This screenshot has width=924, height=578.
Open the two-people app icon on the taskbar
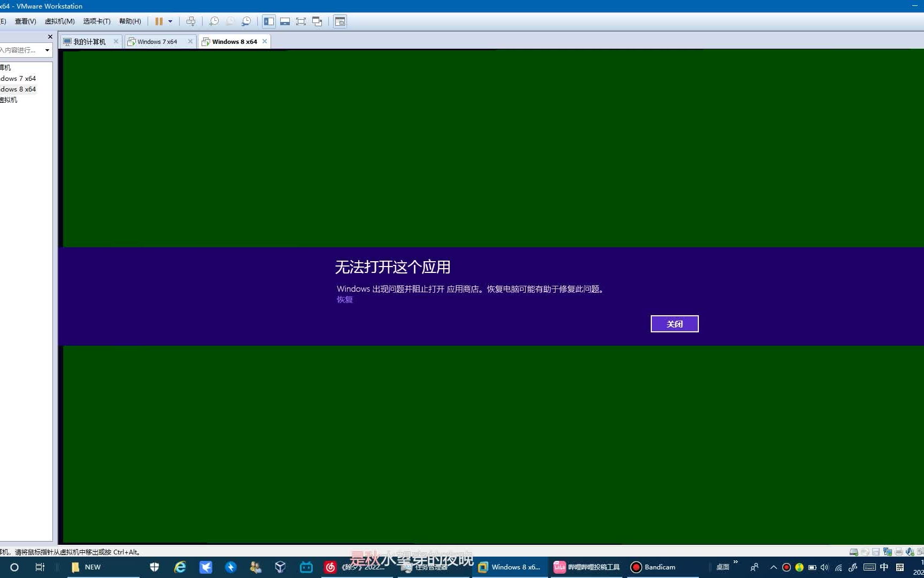click(x=256, y=567)
